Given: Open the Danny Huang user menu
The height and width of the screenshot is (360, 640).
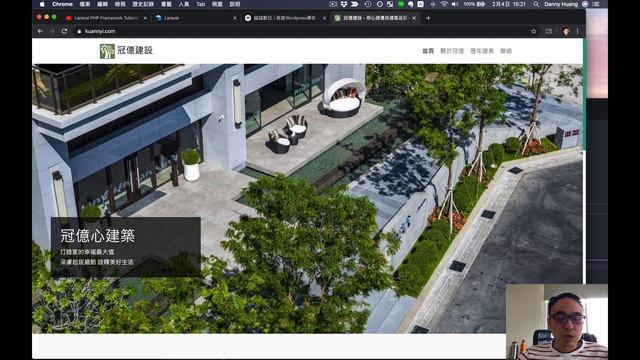Looking at the screenshot, I should click(561, 4).
